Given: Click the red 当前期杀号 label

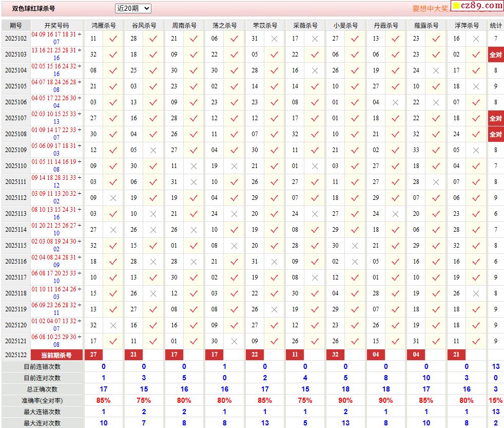Looking at the screenshot, I should pos(56,355).
